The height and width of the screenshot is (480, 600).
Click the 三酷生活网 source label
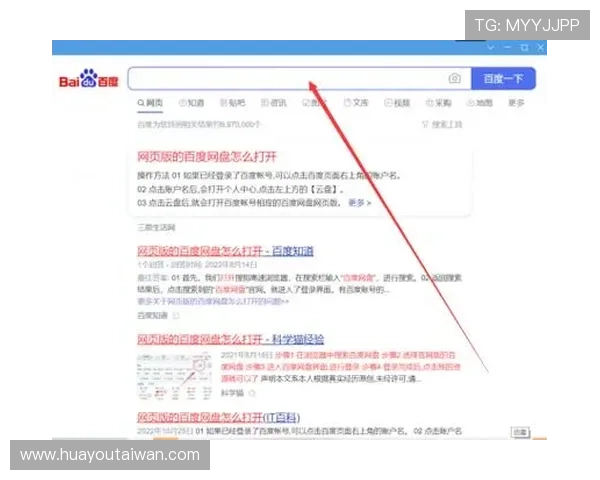[156, 228]
